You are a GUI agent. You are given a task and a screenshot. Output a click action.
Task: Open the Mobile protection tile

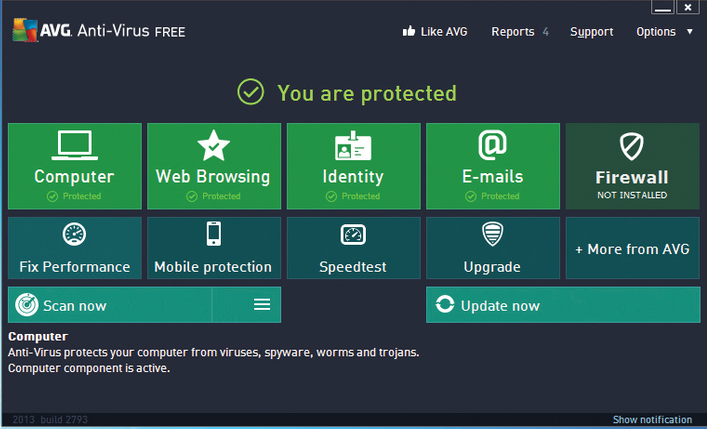coord(214,248)
